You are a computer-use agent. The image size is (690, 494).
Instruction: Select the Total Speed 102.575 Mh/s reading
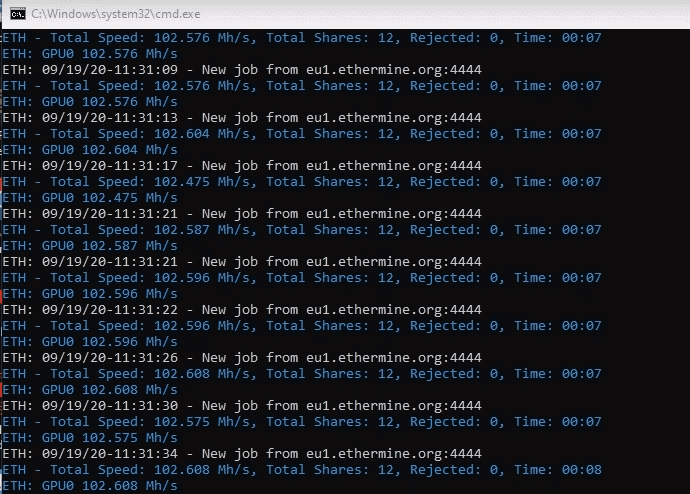click(208, 422)
